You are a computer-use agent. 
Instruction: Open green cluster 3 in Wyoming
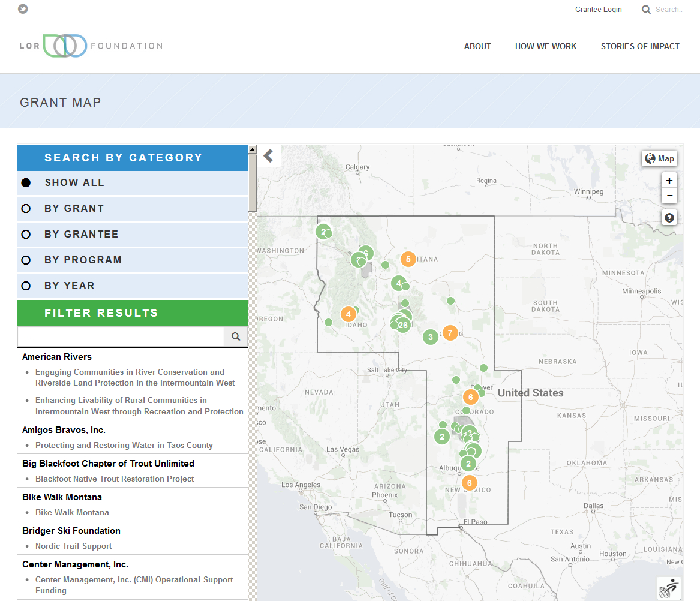tap(430, 337)
